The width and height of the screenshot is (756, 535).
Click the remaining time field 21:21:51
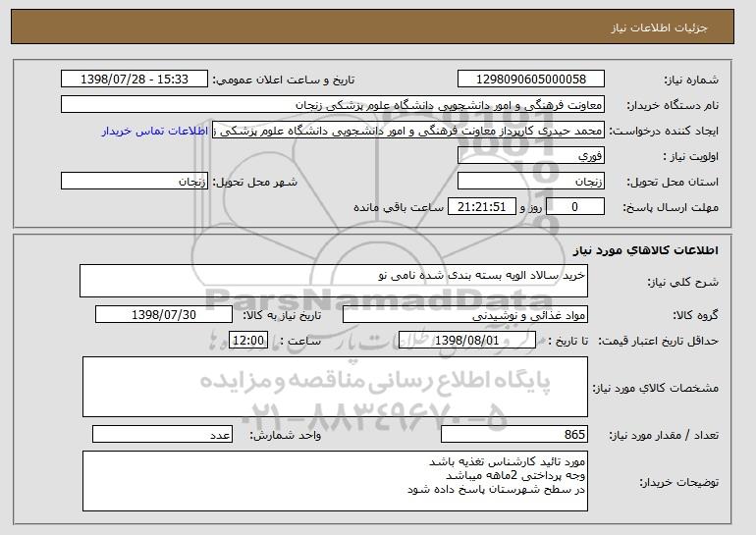(x=482, y=207)
